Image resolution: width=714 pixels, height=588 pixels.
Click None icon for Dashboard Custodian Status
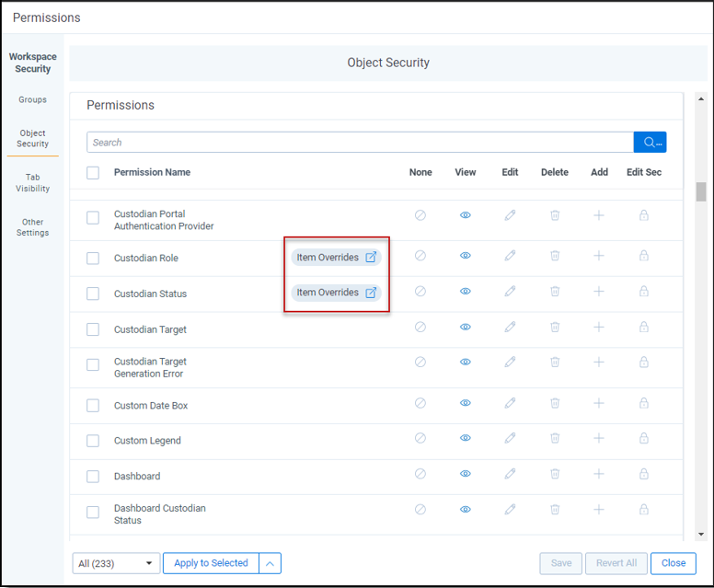[420, 509]
